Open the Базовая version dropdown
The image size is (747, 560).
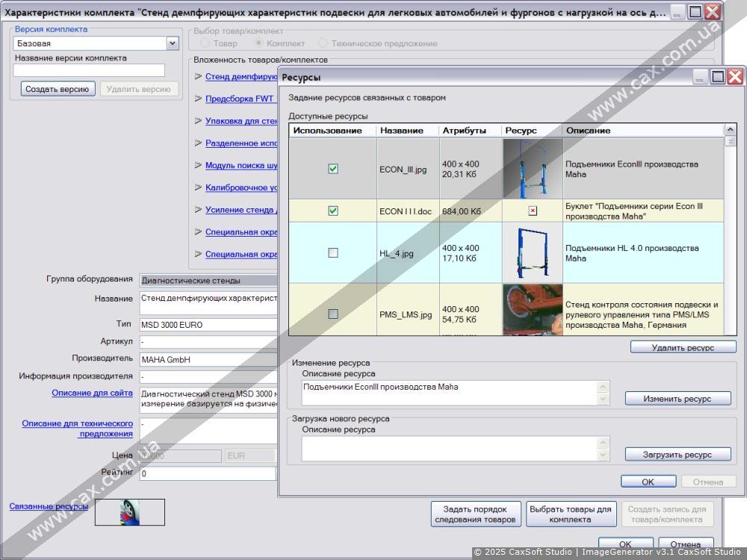click(x=173, y=43)
